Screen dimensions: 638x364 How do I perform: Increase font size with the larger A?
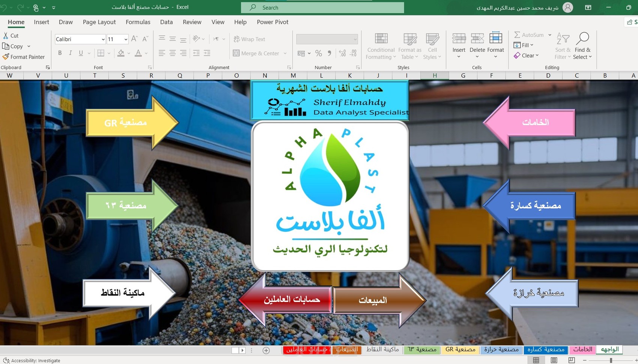tap(134, 39)
